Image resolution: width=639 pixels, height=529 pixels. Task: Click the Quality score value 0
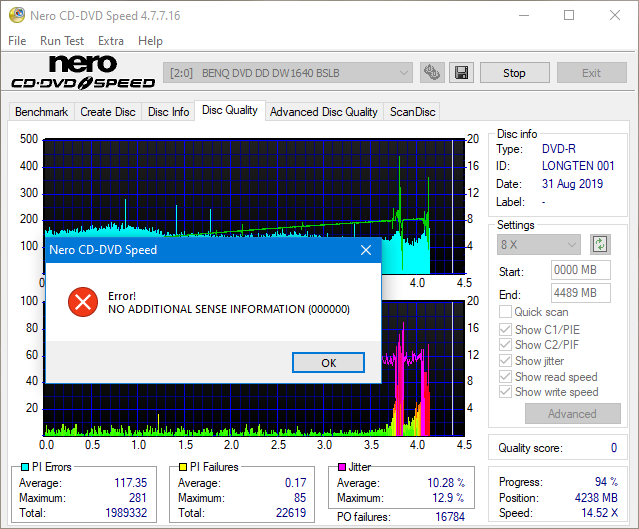(614, 448)
